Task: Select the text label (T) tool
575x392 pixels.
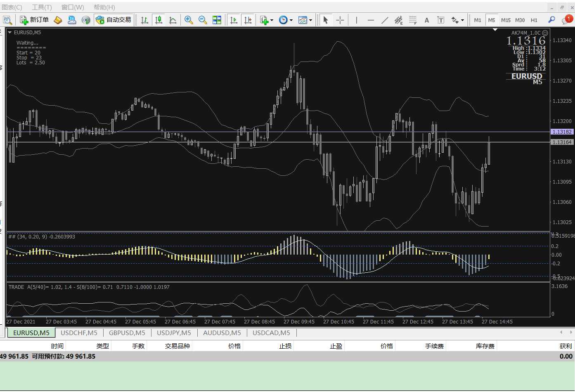Action: pos(441,20)
